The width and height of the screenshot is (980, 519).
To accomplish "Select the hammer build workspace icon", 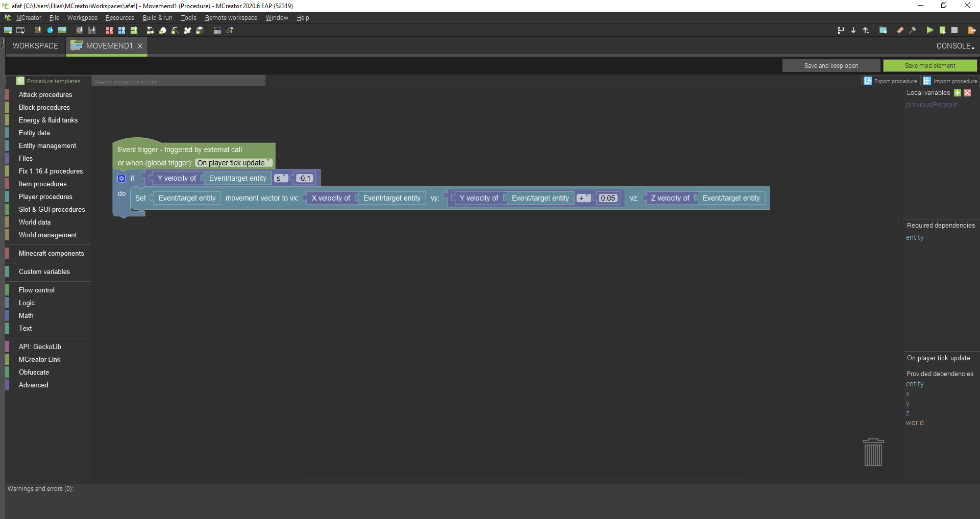I will tap(913, 30).
